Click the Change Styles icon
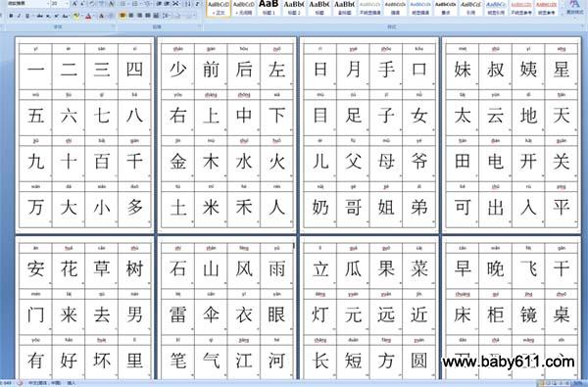Image resolution: width=588 pixels, height=387 pixels. pyautogui.click(x=574, y=7)
